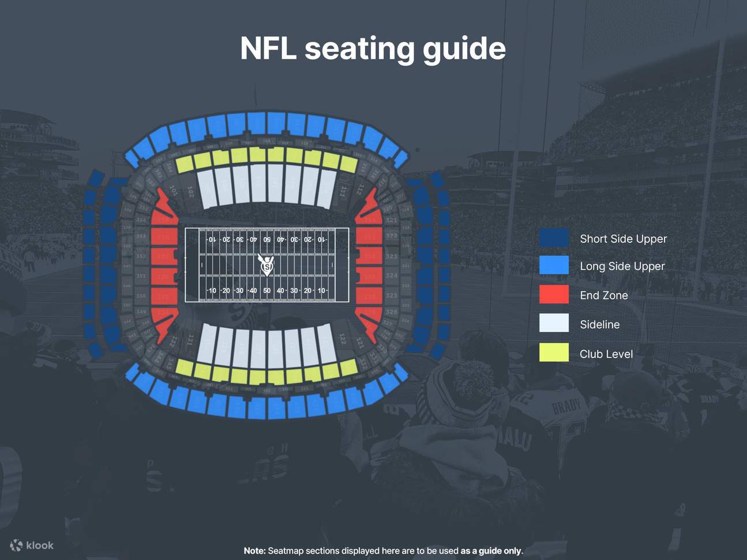747x560 pixels.
Task: Click the Klook logo
Action: point(32,545)
